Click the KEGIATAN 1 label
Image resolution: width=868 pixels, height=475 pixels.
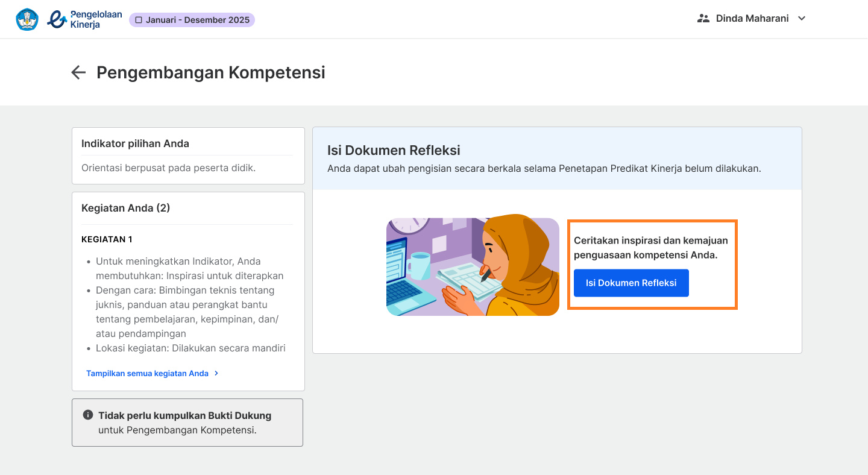(107, 239)
